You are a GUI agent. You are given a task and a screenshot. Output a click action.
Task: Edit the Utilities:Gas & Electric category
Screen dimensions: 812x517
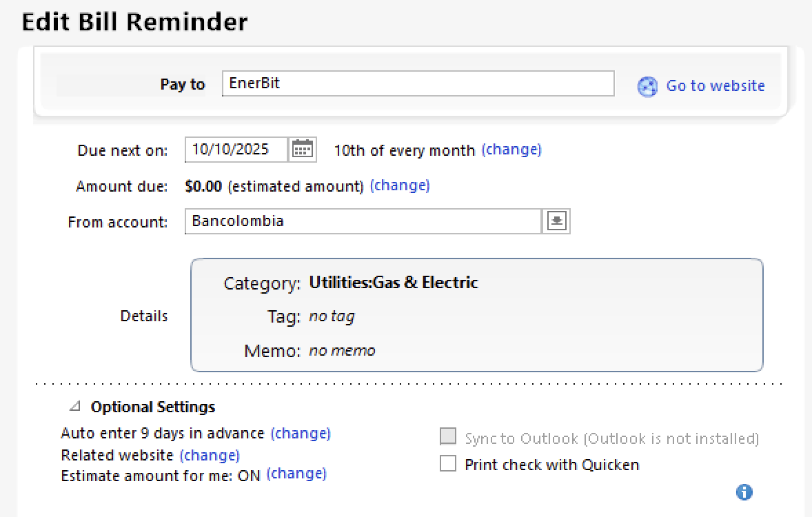point(394,282)
